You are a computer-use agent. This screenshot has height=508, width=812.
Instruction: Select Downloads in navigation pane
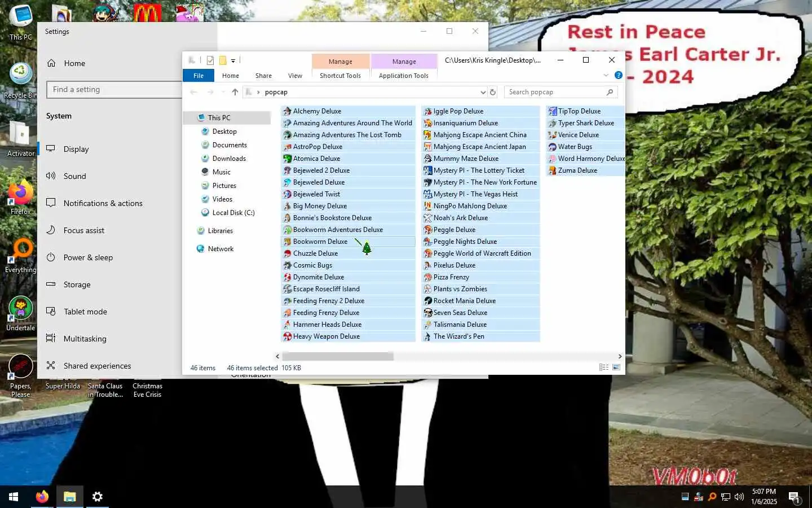(229, 159)
